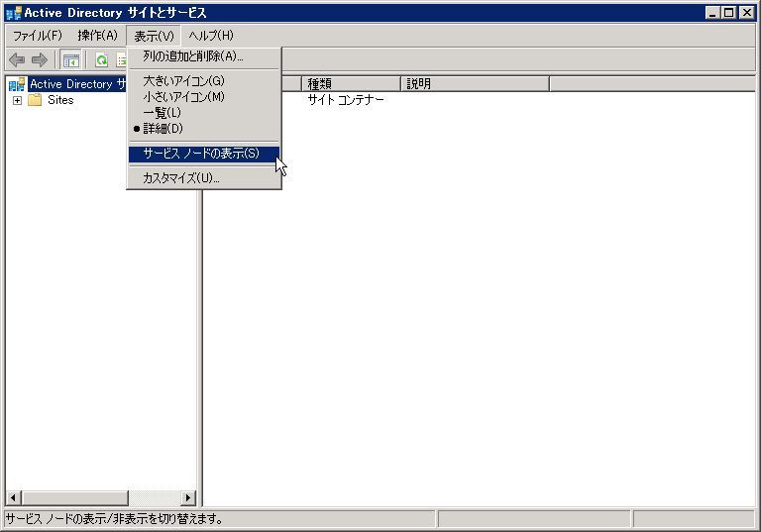Close the Active Directory window
This screenshot has width=761, height=532.
[x=747, y=13]
